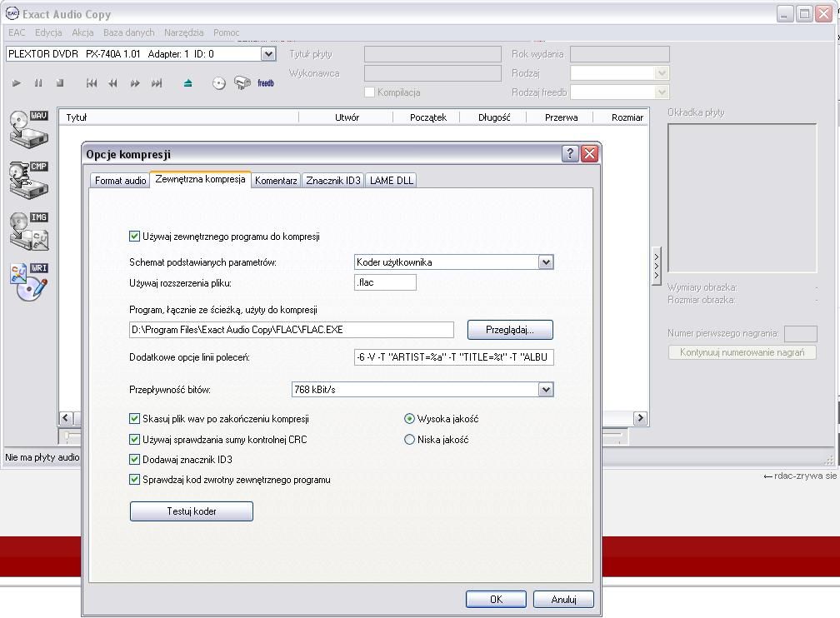Image resolution: width=840 pixels, height=618 pixels.
Task: Confirm with the OK button
Action: [x=496, y=599]
